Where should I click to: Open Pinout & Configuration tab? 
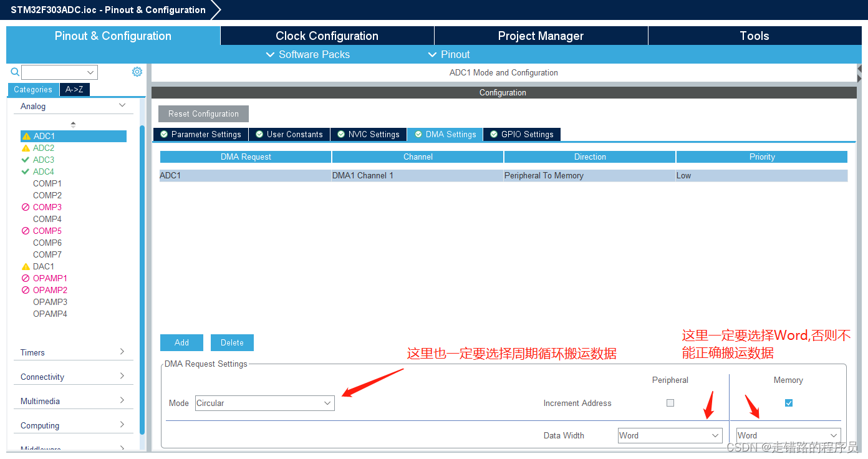113,36
